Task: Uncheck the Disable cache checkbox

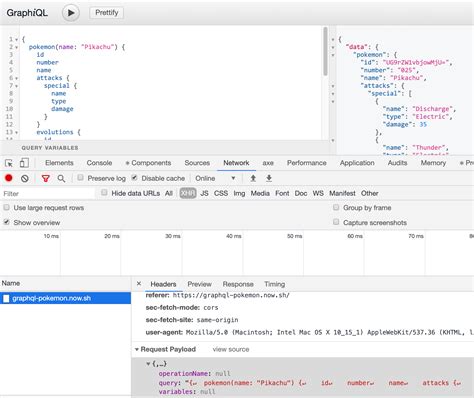Action: 134,177
